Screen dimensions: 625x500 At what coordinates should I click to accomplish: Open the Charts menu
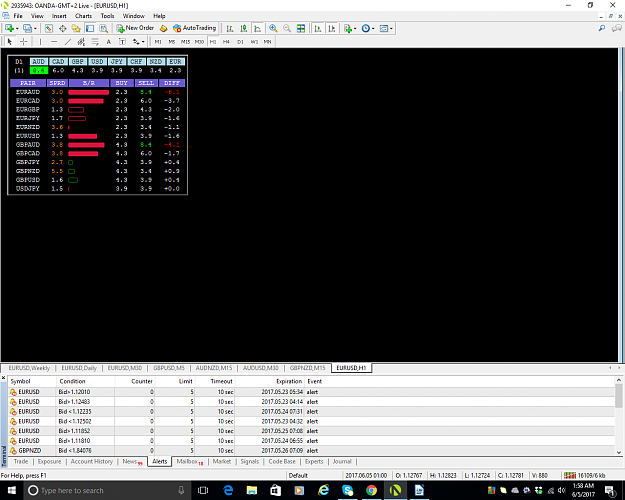[x=83, y=16]
